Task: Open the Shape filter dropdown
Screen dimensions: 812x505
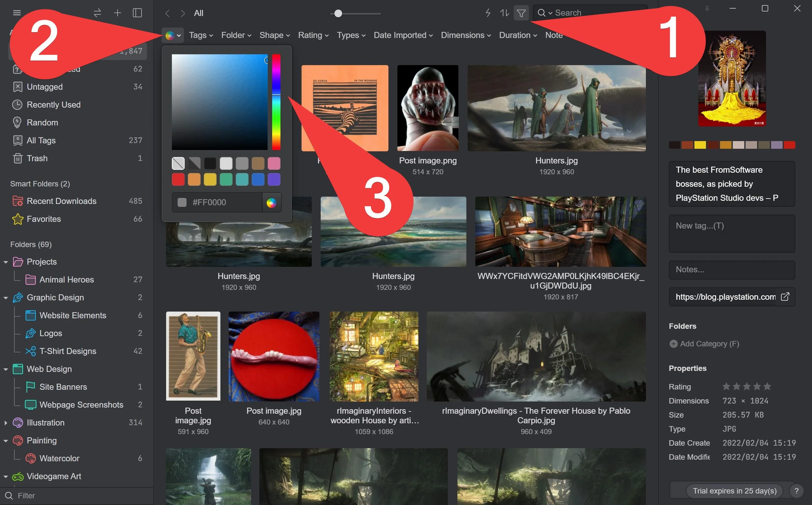Action: pyautogui.click(x=274, y=35)
